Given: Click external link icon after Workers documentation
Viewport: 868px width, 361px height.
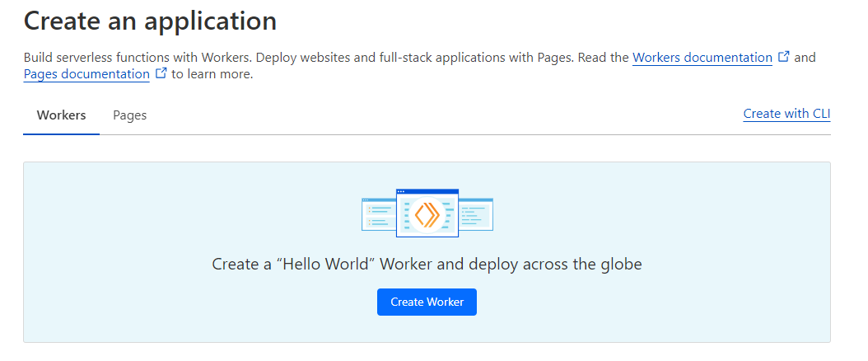Looking at the screenshot, I should pos(784,57).
